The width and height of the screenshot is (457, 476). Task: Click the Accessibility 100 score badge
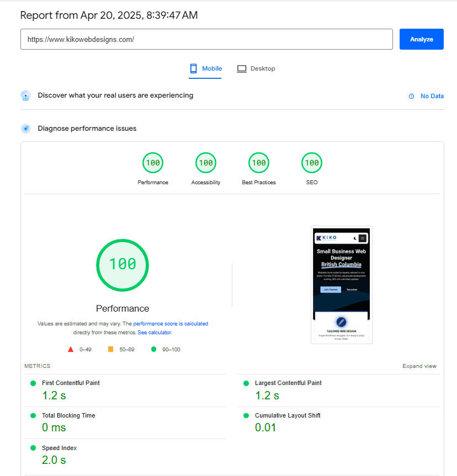[205, 163]
